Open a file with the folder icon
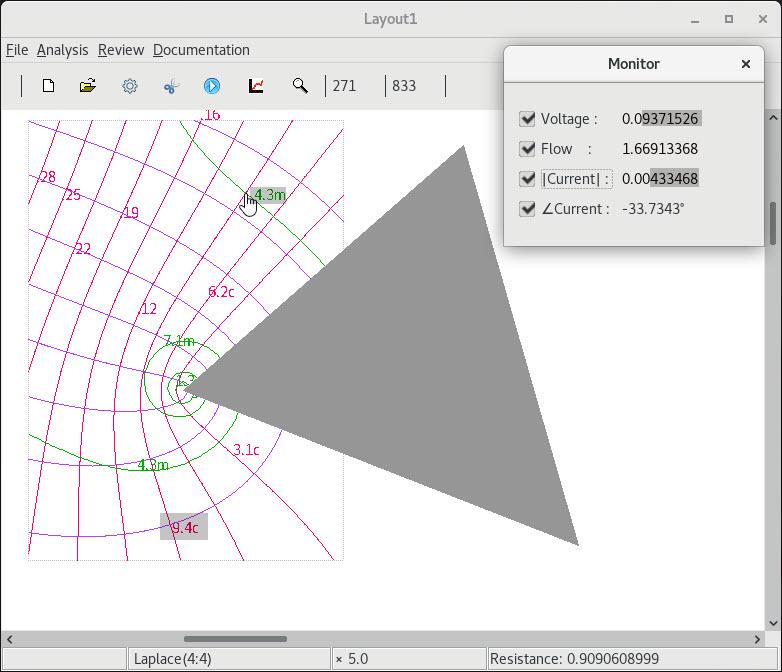Image resolution: width=782 pixels, height=672 pixels. 88,86
